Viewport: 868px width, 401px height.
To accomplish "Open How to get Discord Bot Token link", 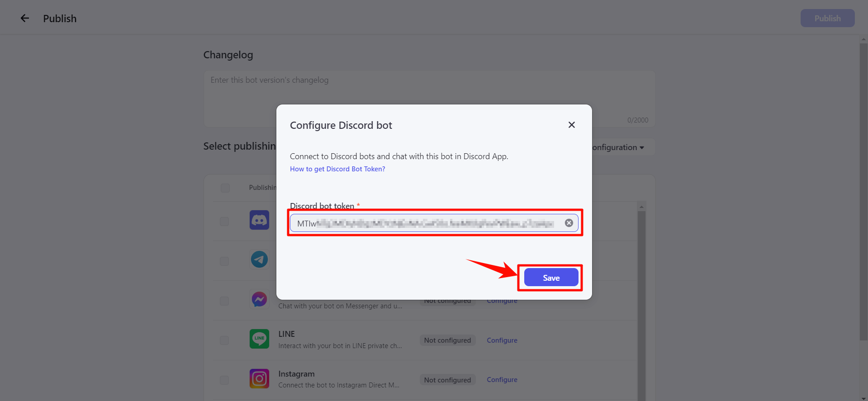I will point(337,169).
